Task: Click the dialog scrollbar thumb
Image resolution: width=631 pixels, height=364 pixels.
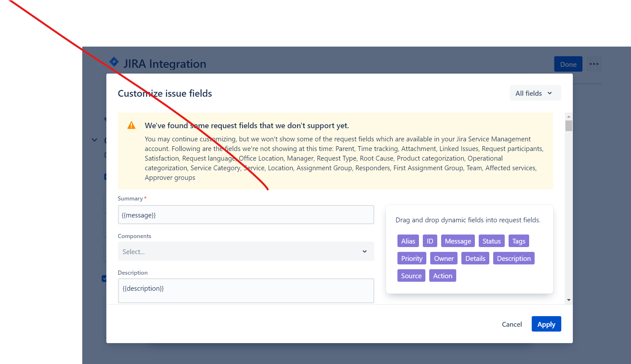Action: (569, 126)
